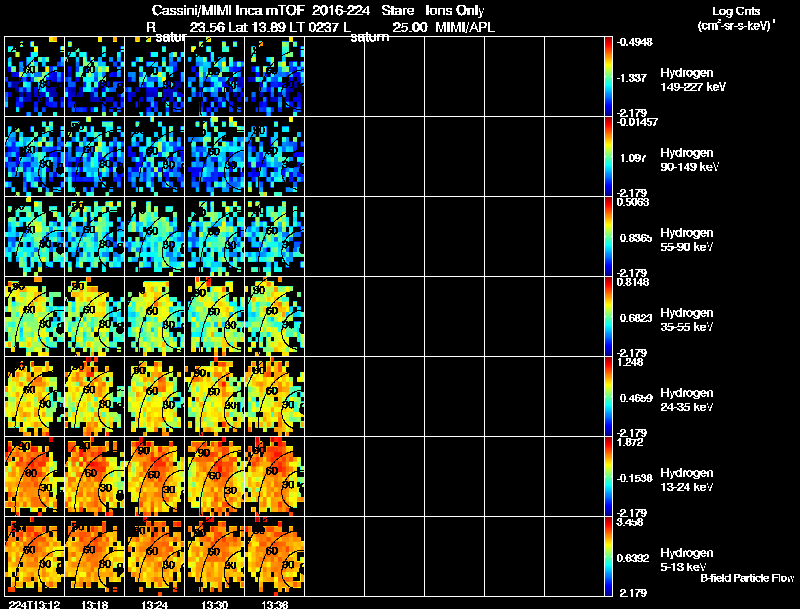Click the 5-13 keV image at 13:30
Viewport: 800px width, 609px height.
tap(215, 557)
